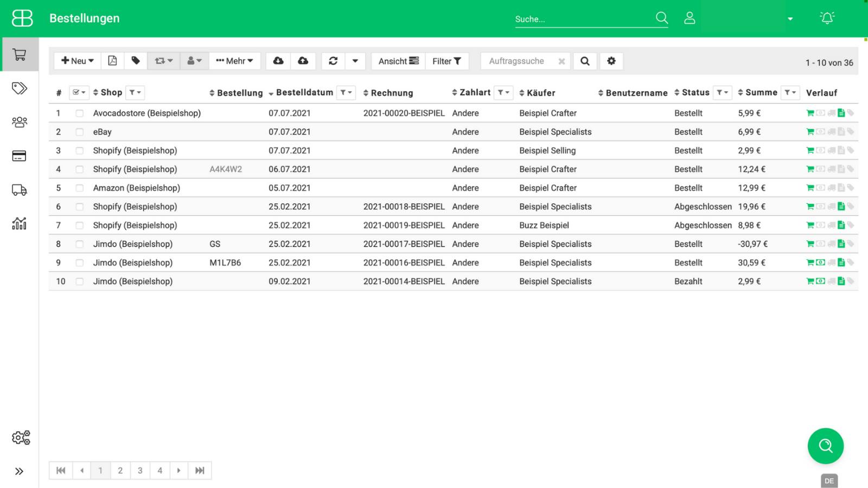Click the order search magnifier button
The width and height of the screenshot is (868, 488).
point(585,61)
